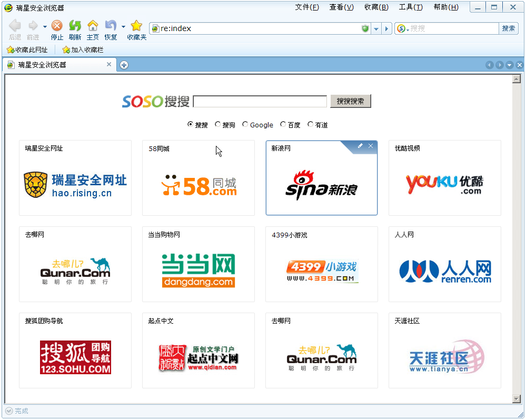Viewport: 526px width, 420px height.
Task: Click the Stop (停止) icon
Action: click(57, 25)
